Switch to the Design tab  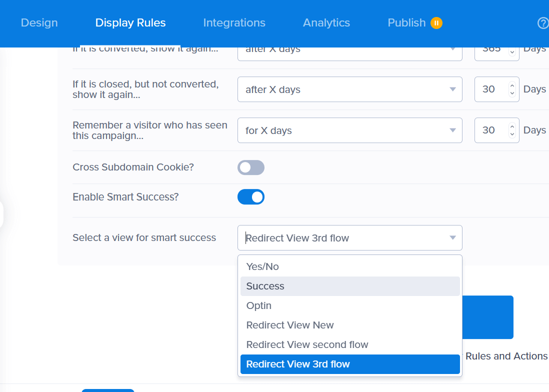tap(39, 22)
